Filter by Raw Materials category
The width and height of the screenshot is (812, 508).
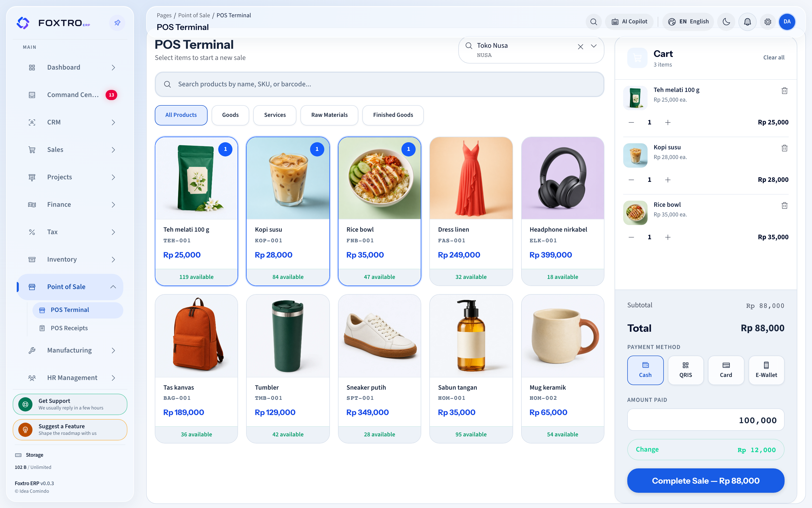pyautogui.click(x=329, y=115)
